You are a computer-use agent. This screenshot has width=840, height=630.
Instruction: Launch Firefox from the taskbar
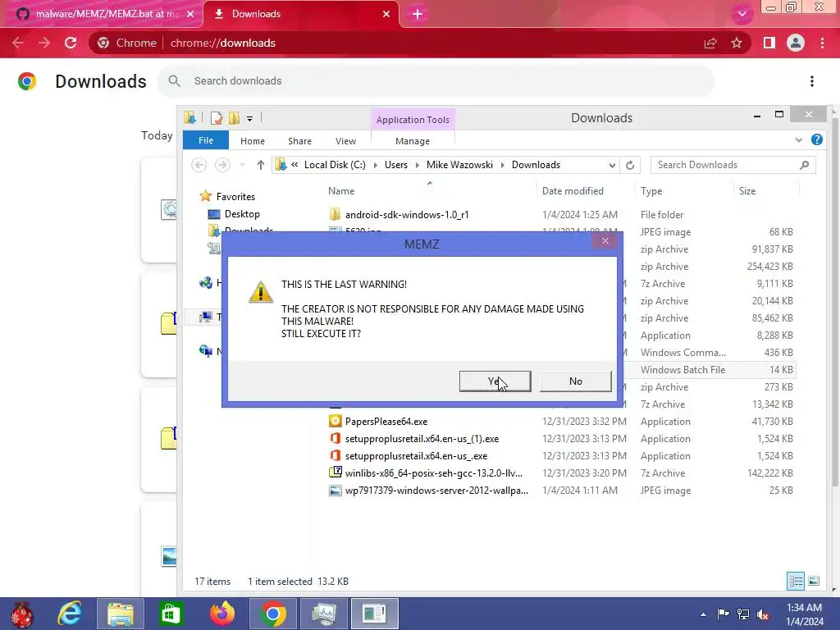coord(221,614)
